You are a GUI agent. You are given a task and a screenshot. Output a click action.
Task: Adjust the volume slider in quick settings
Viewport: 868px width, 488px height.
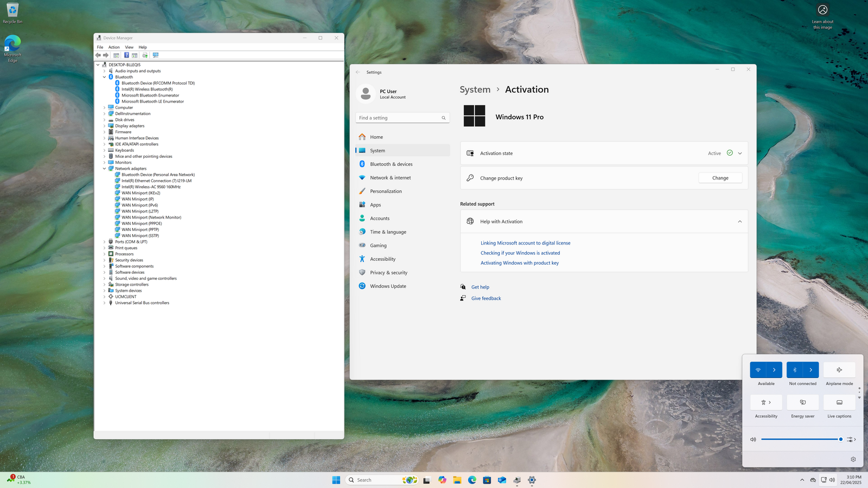[x=802, y=439]
